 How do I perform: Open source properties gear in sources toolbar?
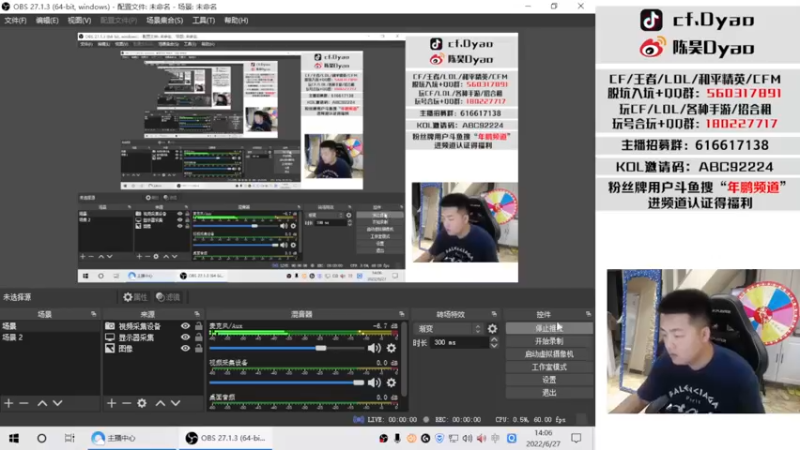(142, 403)
